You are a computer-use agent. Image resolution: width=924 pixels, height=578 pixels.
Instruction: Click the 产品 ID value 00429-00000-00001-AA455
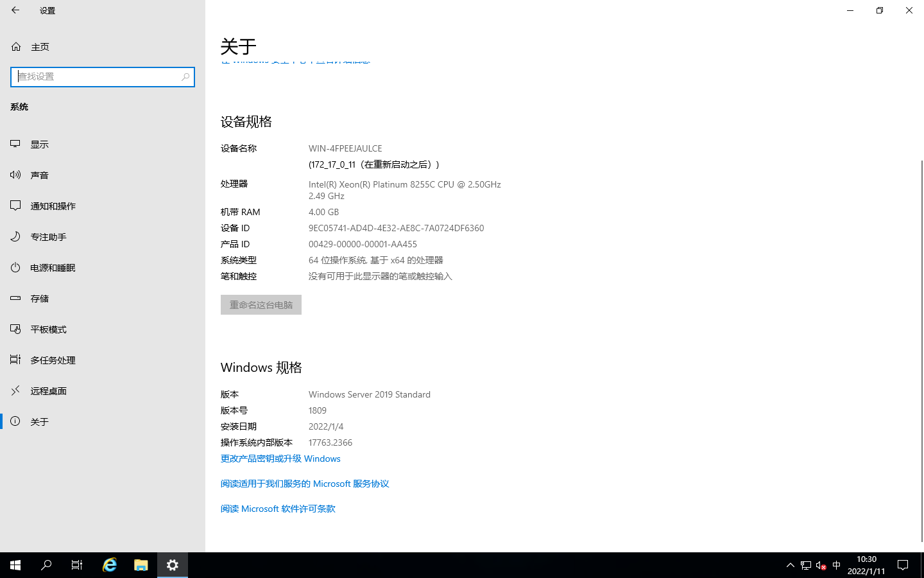(x=363, y=244)
